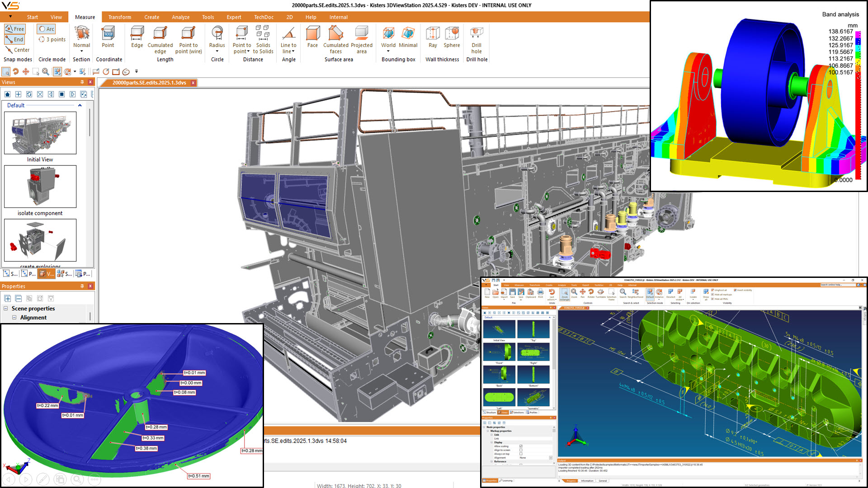Enable the Arc circle mode
Screen dimensions: 868x488
pos(47,29)
